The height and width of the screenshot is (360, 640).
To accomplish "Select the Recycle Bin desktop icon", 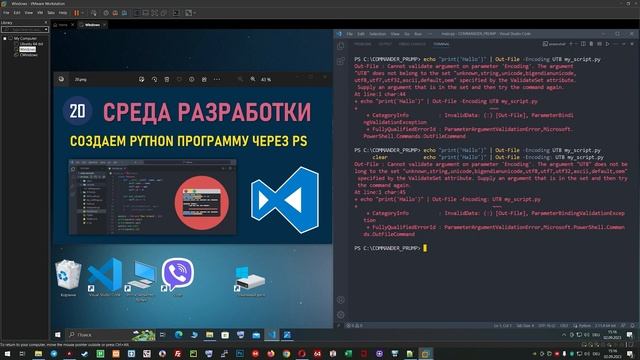I will (68, 278).
